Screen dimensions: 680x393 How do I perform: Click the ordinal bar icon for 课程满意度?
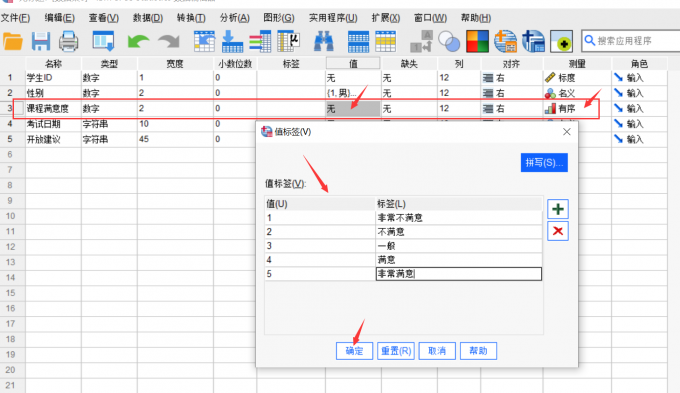(x=550, y=108)
